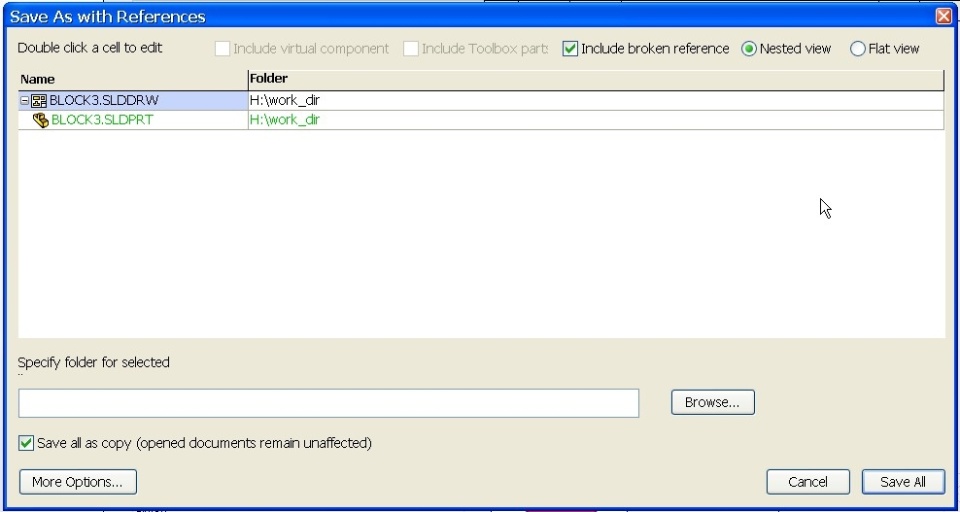Click the Name column header
Viewport: 960px width, 512px height.
click(133, 79)
